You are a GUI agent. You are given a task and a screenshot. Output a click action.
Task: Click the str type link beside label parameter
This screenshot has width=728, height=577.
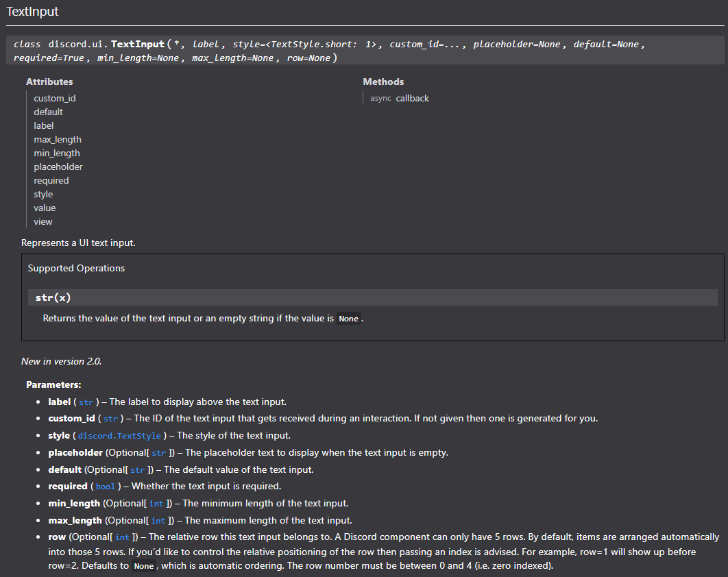[86, 402]
